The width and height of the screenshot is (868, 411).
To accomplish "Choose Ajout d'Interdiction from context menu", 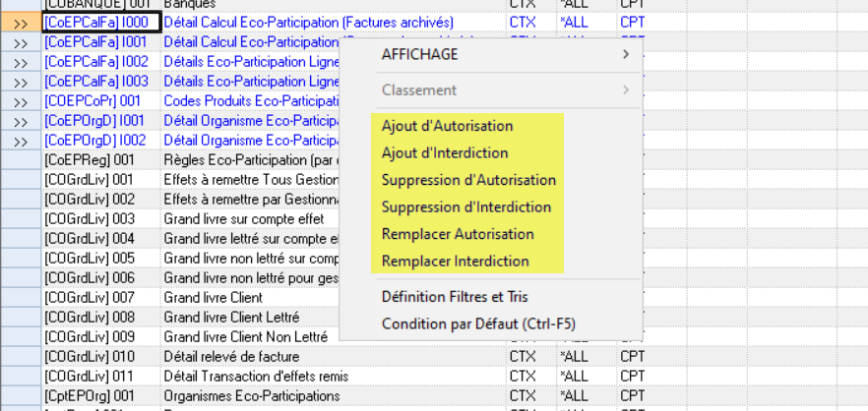I will (x=444, y=153).
